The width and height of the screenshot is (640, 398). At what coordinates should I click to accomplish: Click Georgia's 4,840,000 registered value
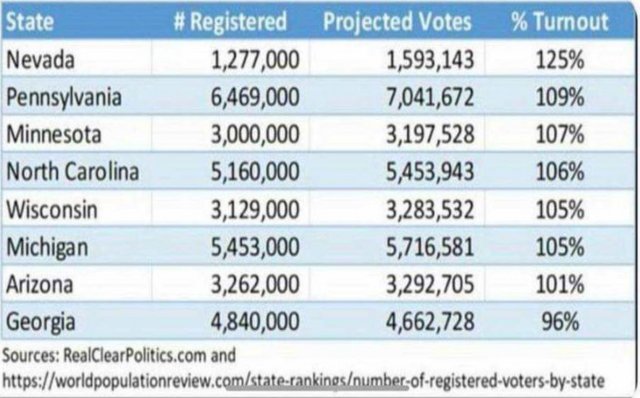(255, 322)
